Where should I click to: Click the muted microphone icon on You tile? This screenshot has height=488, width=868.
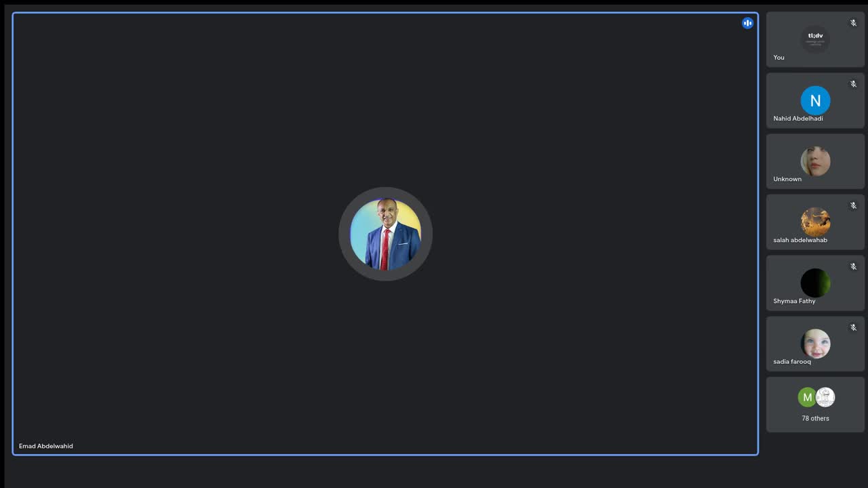coord(853,23)
